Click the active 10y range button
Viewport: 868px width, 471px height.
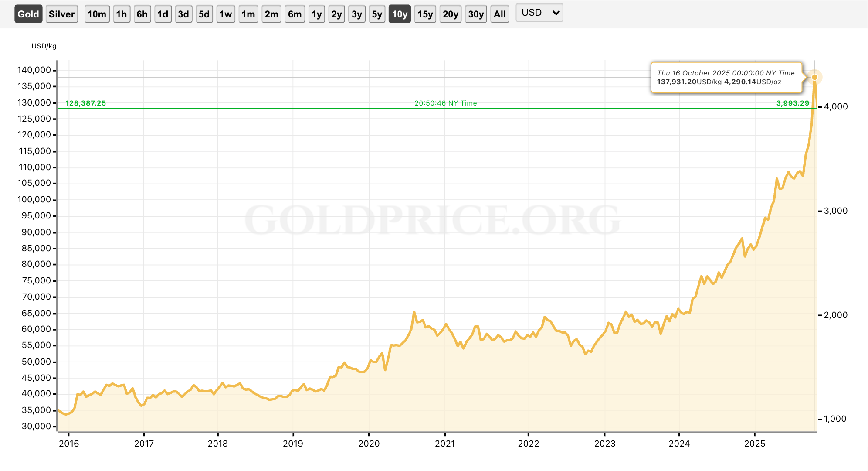click(x=400, y=14)
